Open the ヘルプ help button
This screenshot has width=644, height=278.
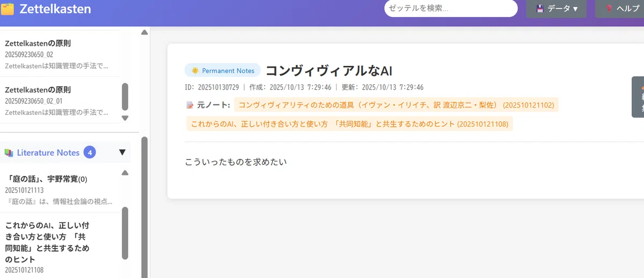(x=620, y=9)
